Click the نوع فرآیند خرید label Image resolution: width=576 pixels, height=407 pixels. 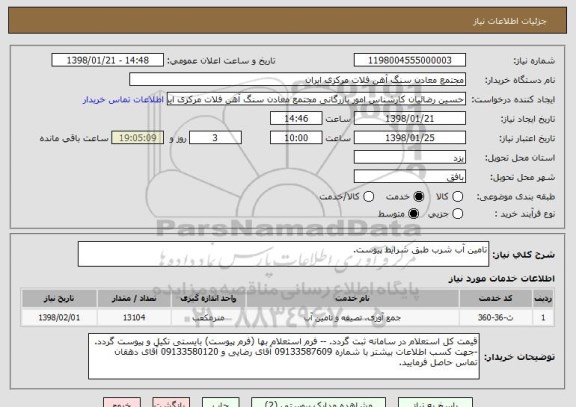click(525, 214)
